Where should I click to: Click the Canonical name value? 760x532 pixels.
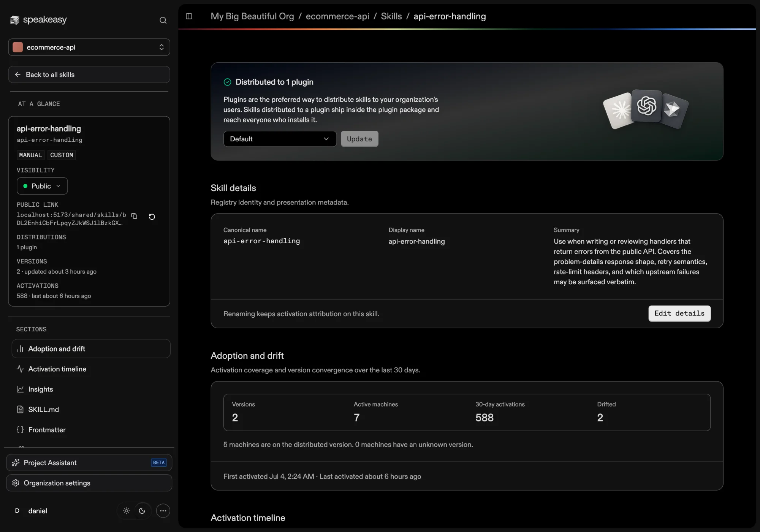[x=262, y=241]
